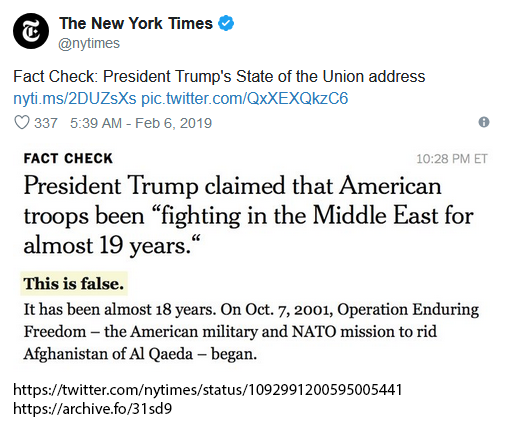Click the archive.fo/31sd9 URL text
The width and height of the screenshot is (506, 430).
(x=92, y=408)
